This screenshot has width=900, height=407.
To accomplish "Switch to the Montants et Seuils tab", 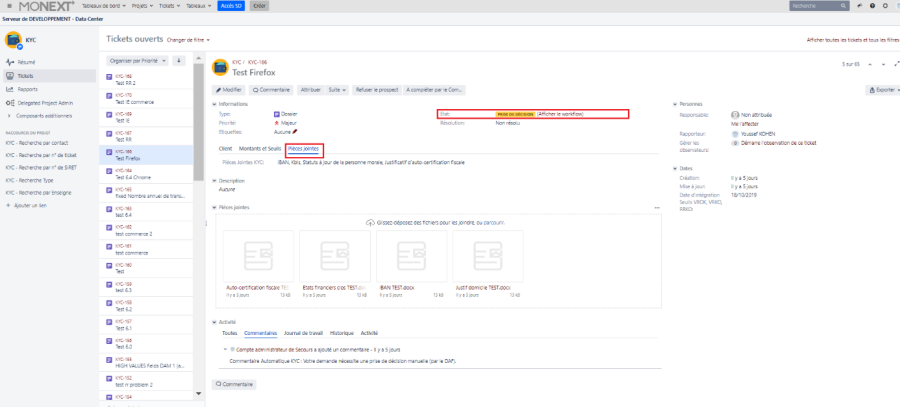I will point(259,148).
